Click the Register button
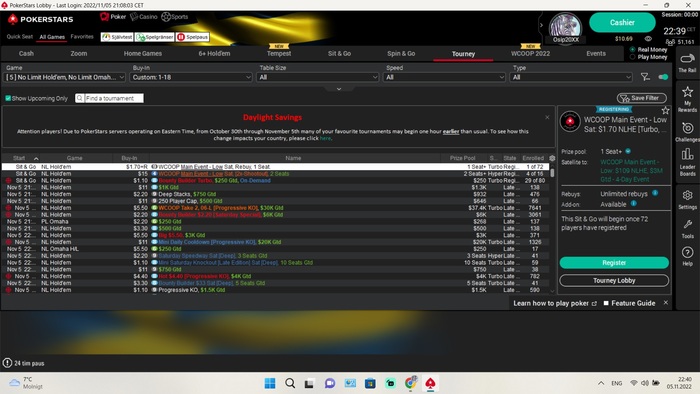Viewport: 700px width, 394px height. 614,263
